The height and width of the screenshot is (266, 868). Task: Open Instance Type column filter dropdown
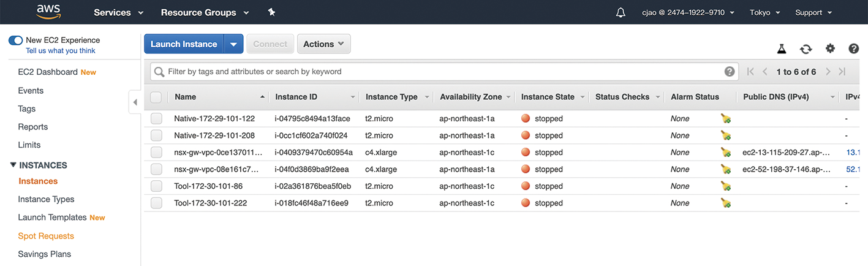point(427,97)
